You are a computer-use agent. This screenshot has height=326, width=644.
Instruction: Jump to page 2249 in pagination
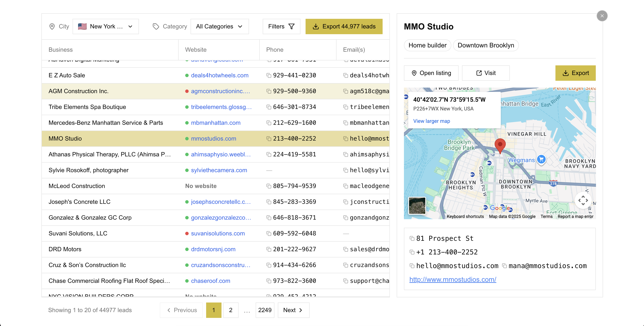[x=265, y=310]
